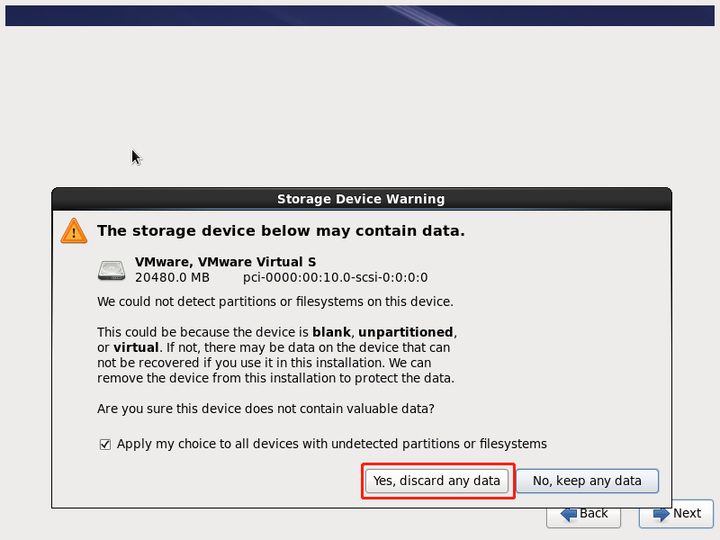This screenshot has height=540, width=720.
Task: Click the Next button in installer
Action: tap(676, 514)
